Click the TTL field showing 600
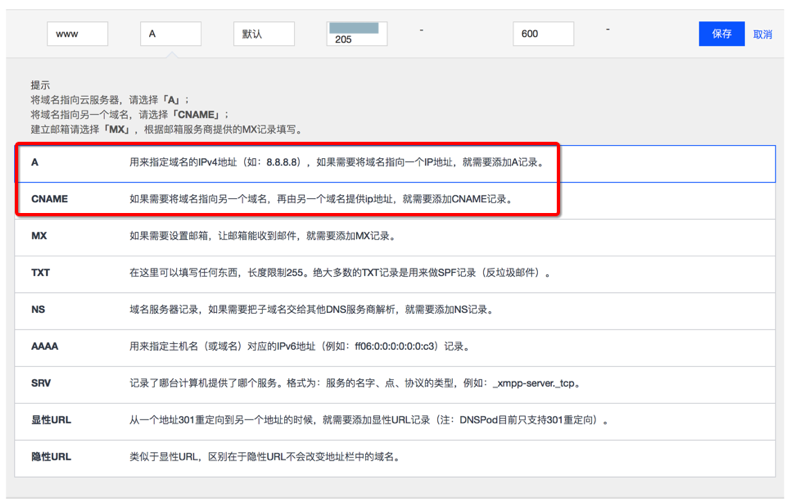The image size is (800, 503). (543, 34)
